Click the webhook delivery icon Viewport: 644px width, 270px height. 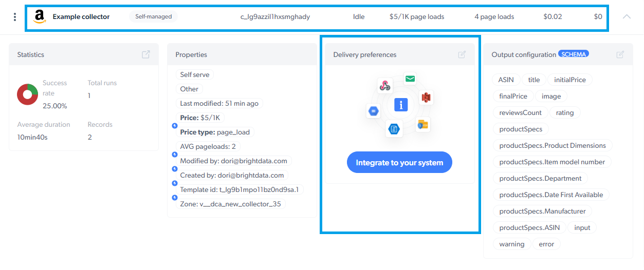point(385,86)
